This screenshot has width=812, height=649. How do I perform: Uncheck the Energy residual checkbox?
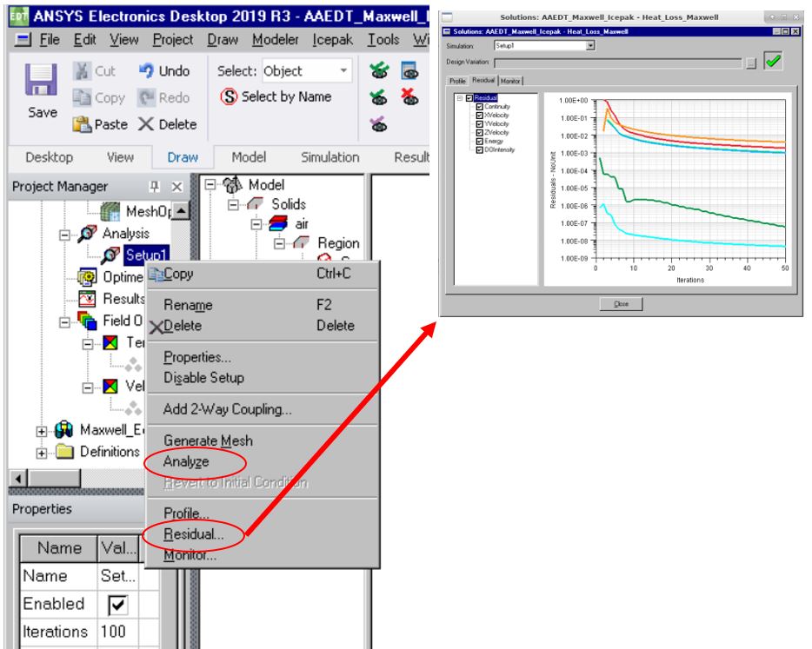pos(480,142)
